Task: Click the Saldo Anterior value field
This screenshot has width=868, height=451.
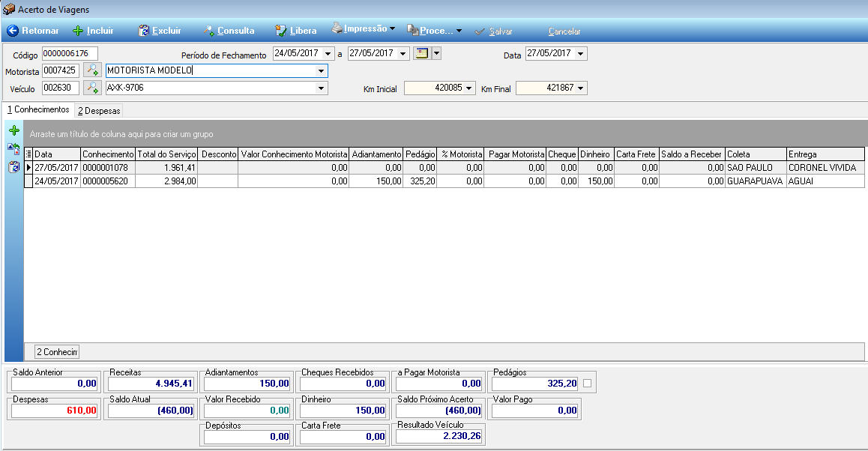Action: 55,384
